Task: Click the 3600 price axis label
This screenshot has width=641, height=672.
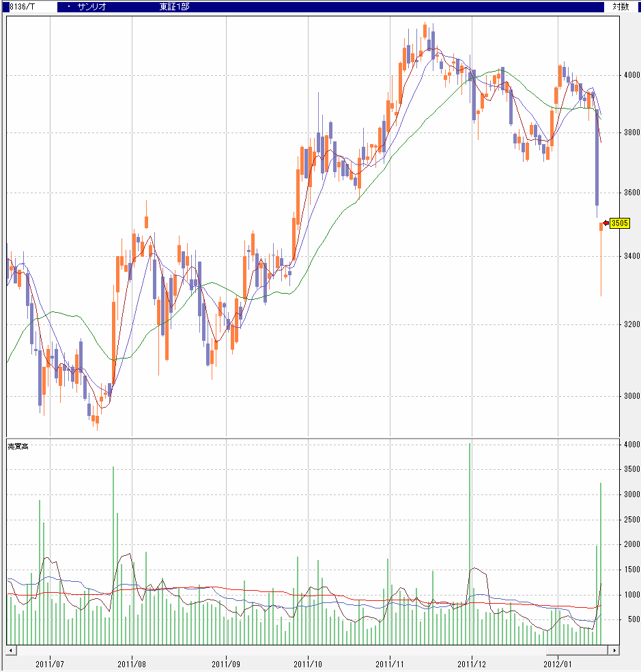Action: pyautogui.click(x=631, y=193)
